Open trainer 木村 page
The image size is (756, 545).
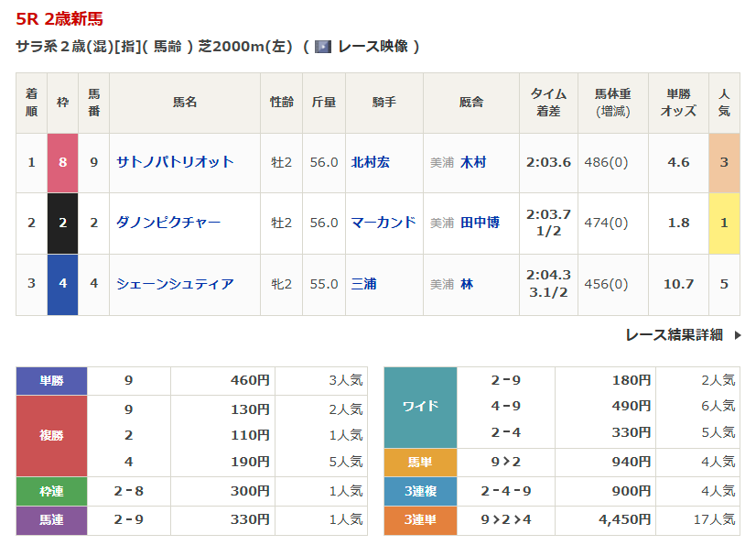(x=473, y=162)
